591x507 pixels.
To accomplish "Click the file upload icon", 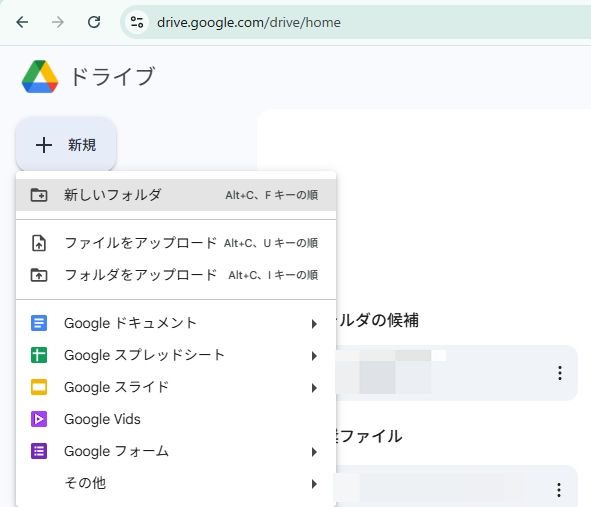I will 39,243.
